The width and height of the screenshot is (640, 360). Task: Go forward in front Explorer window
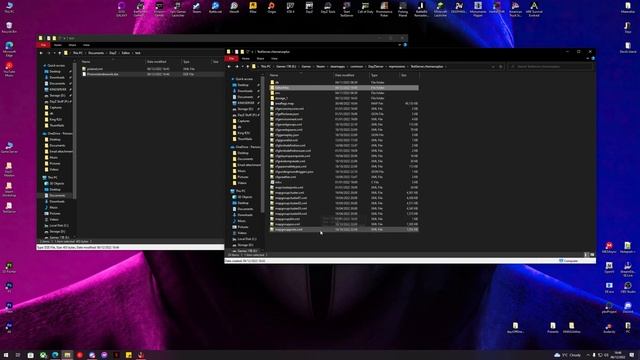(236, 67)
